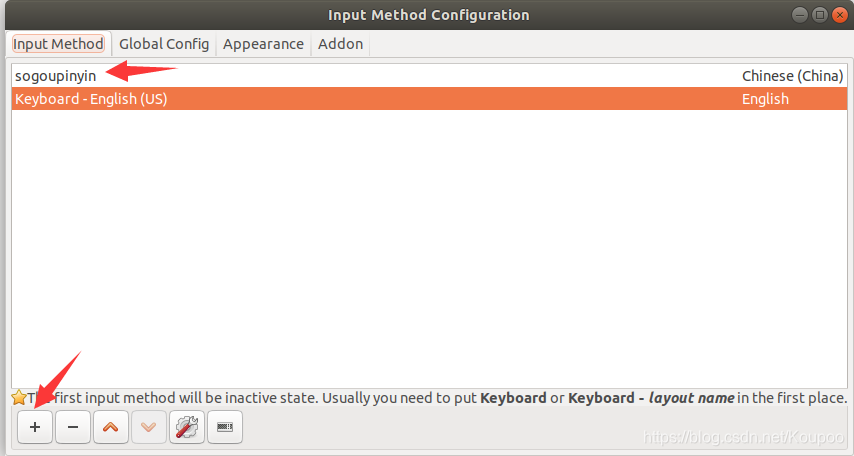Click the Input Method Configuration title bar

428,15
